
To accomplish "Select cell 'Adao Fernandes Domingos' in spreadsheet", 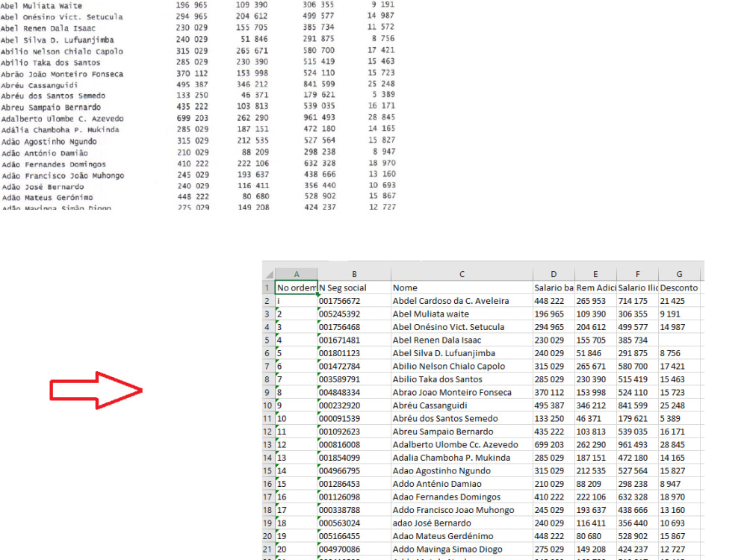I will tap(462, 497).
